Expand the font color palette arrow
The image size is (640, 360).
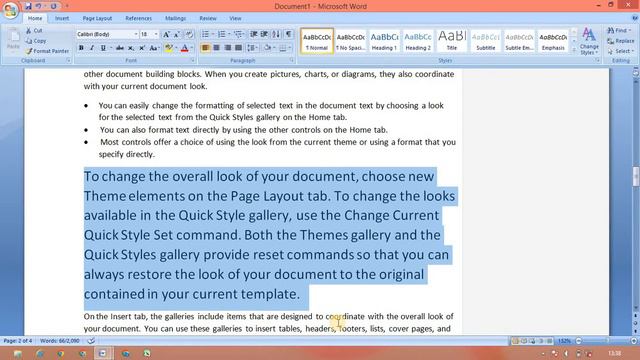(192, 48)
